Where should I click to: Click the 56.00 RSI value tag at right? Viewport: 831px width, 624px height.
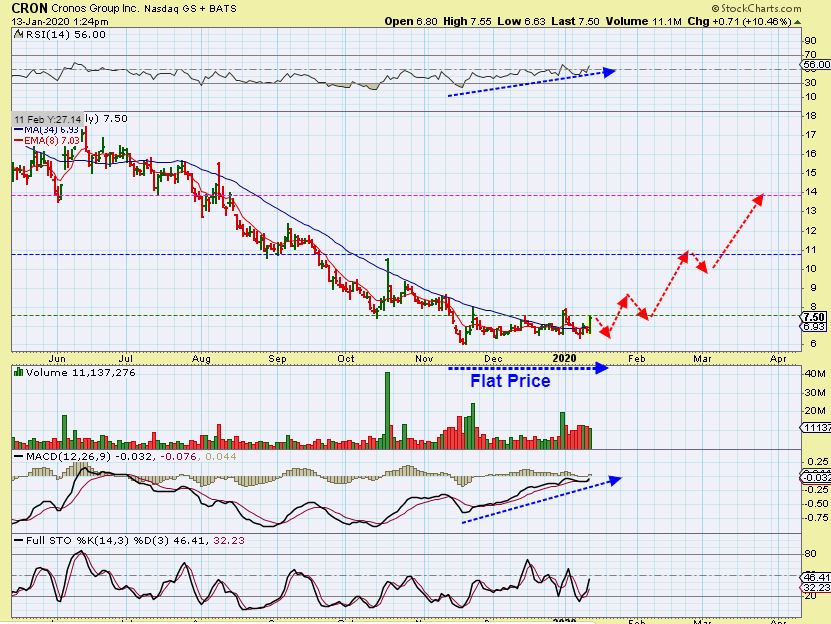(x=816, y=65)
